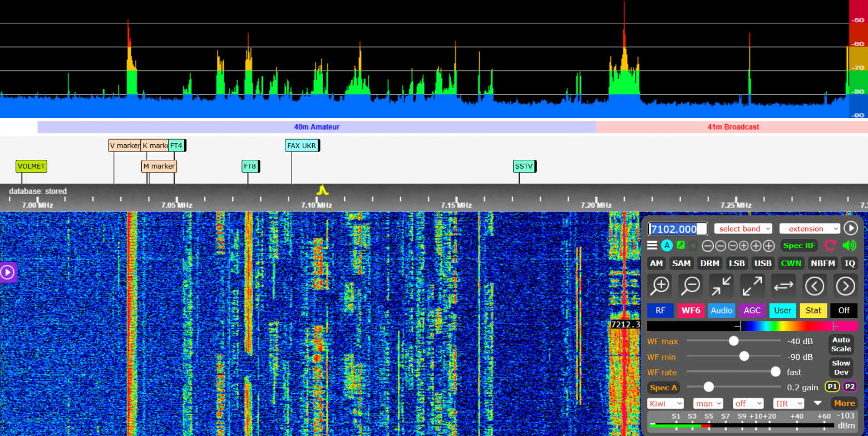The image size is (868, 436).
Task: Open the IIR filter dropdown
Action: click(788, 403)
